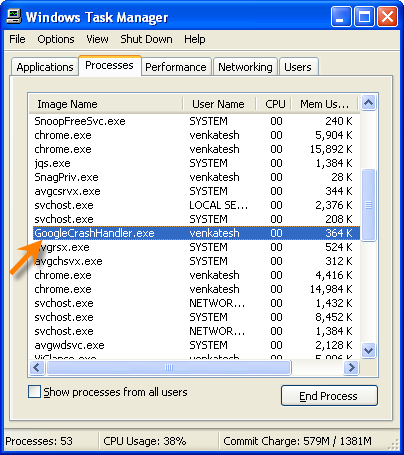Click the horizontal scrollbar right arrow
The height and width of the screenshot is (455, 404).
coord(351,368)
